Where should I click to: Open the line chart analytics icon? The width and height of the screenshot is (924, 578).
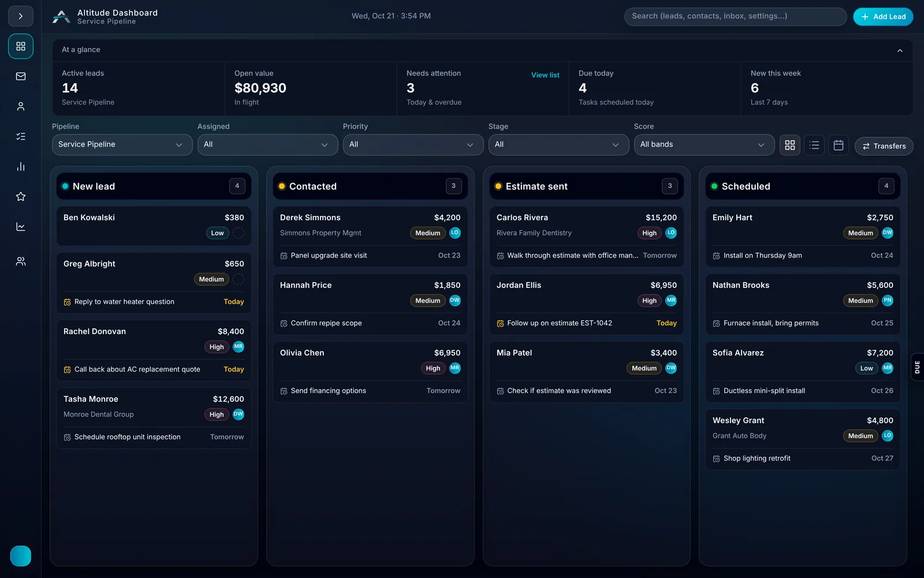pyautogui.click(x=21, y=227)
